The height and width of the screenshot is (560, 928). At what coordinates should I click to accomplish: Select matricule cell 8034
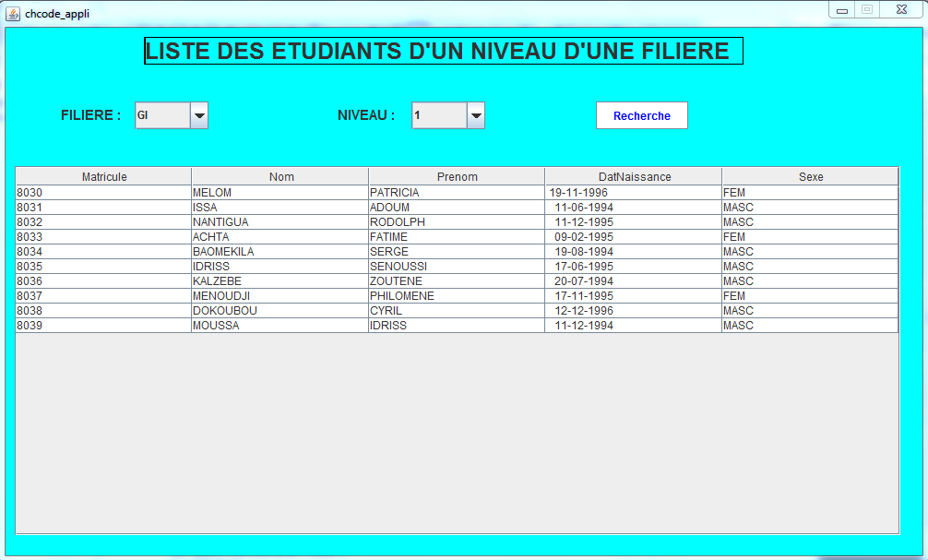coord(103,252)
